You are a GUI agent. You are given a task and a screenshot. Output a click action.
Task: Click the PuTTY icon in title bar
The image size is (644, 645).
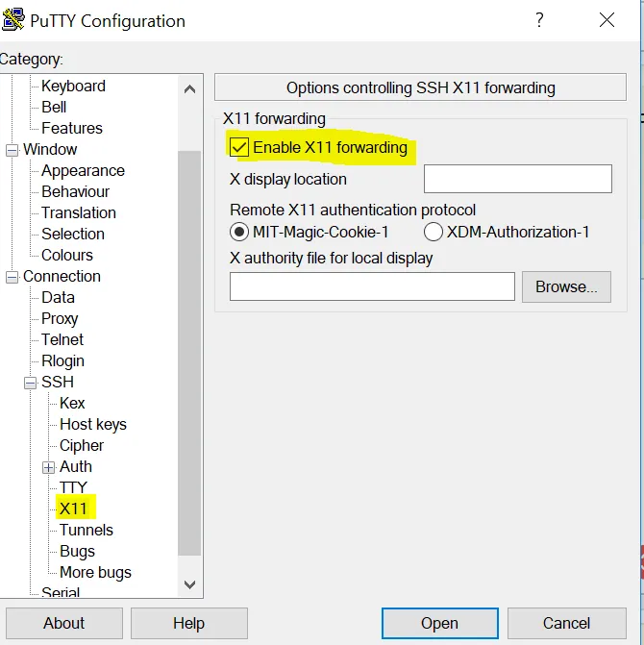(x=12, y=19)
